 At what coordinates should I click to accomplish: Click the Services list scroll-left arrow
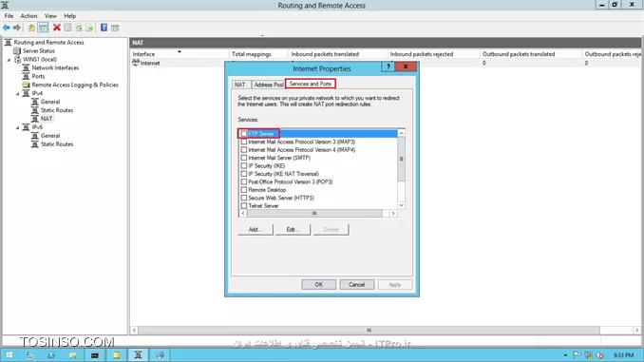[243, 213]
